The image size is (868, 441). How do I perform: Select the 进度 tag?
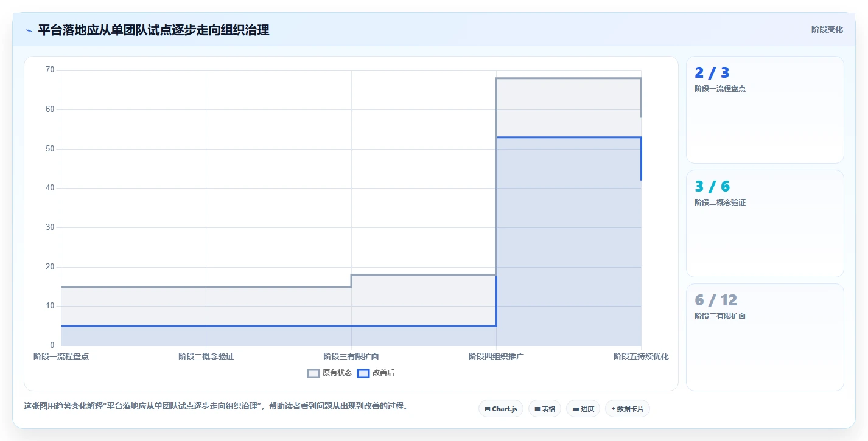click(x=583, y=409)
